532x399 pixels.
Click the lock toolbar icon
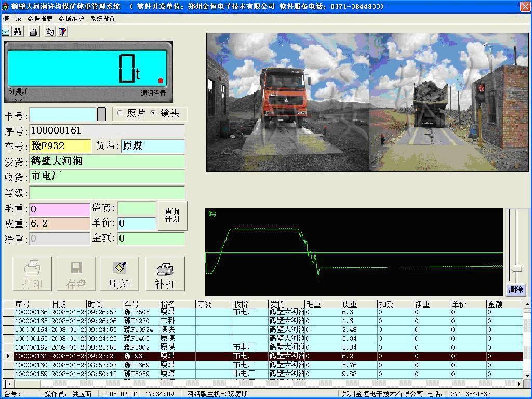[x=34, y=32]
